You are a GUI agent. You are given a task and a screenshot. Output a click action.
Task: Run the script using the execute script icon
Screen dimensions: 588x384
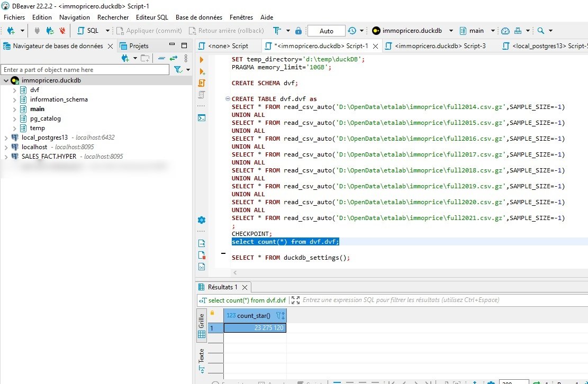coord(202,83)
